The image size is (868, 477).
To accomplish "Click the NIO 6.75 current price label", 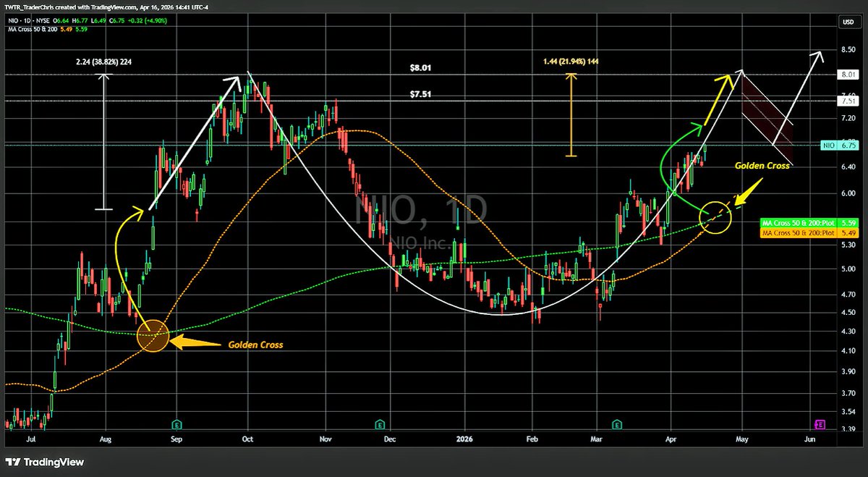I will click(x=839, y=145).
